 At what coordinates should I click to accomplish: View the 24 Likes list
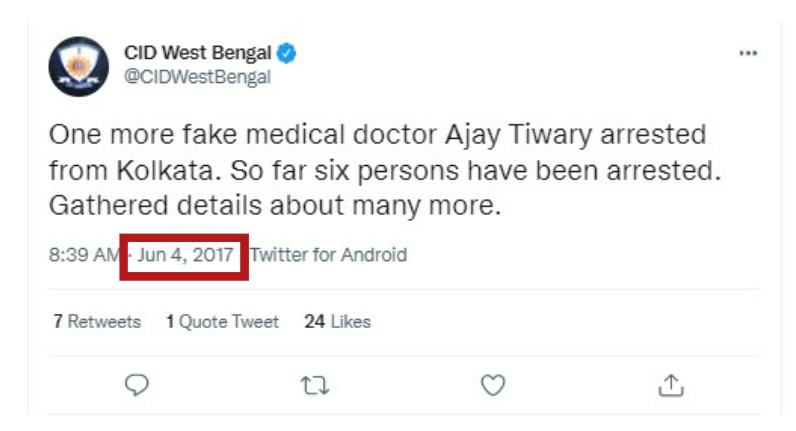pos(337,322)
